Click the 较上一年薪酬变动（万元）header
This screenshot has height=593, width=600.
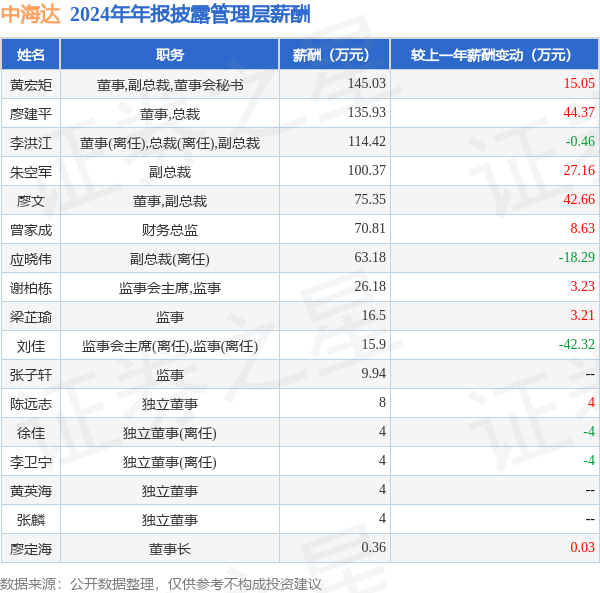(494, 55)
